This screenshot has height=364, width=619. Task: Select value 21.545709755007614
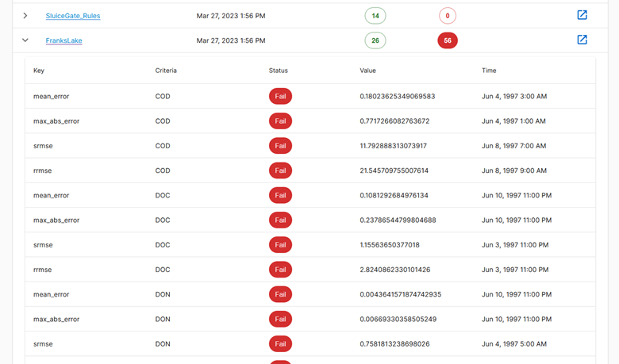tap(394, 171)
